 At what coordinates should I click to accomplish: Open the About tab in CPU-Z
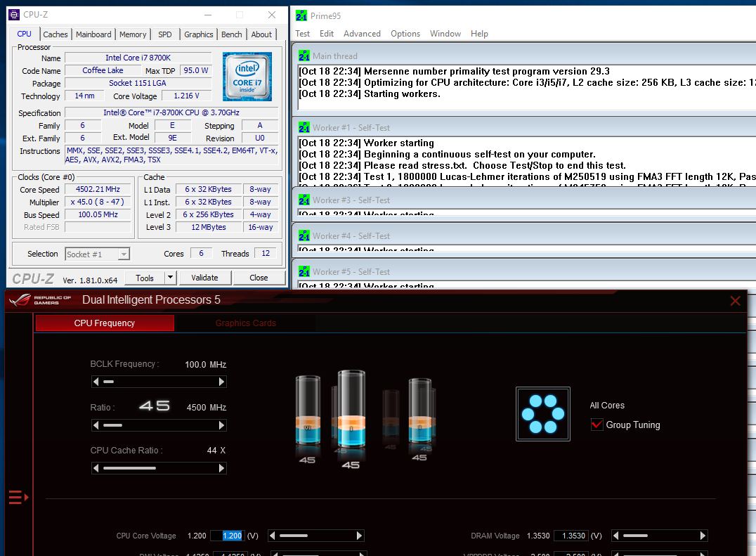tap(261, 34)
